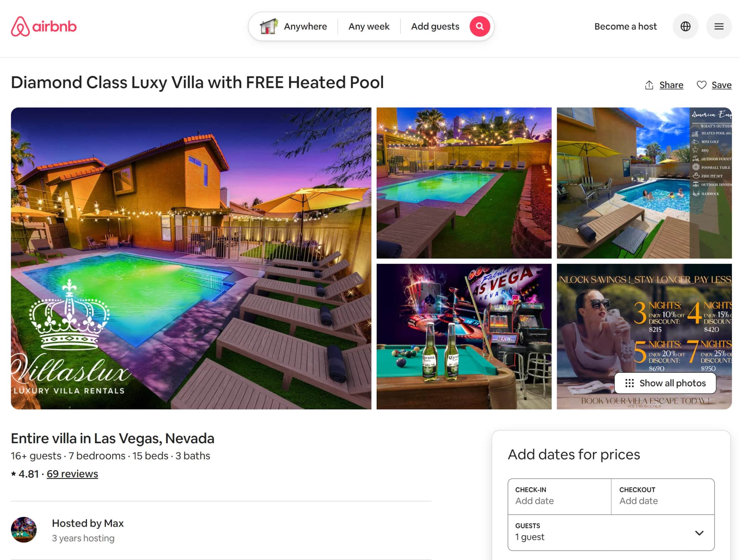The image size is (740, 560).
Task: Select the Any week search segment
Action: click(369, 26)
